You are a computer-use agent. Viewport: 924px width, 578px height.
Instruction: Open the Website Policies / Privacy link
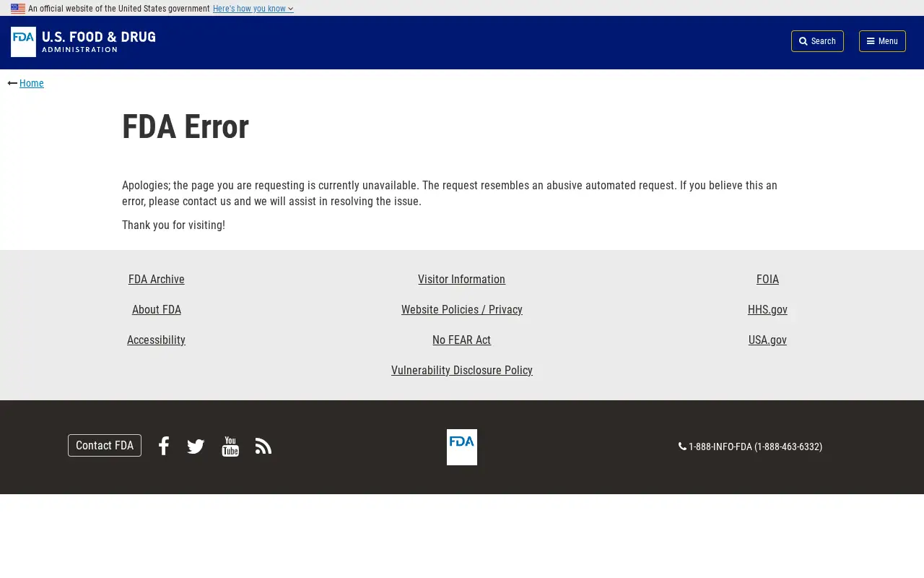462,310
